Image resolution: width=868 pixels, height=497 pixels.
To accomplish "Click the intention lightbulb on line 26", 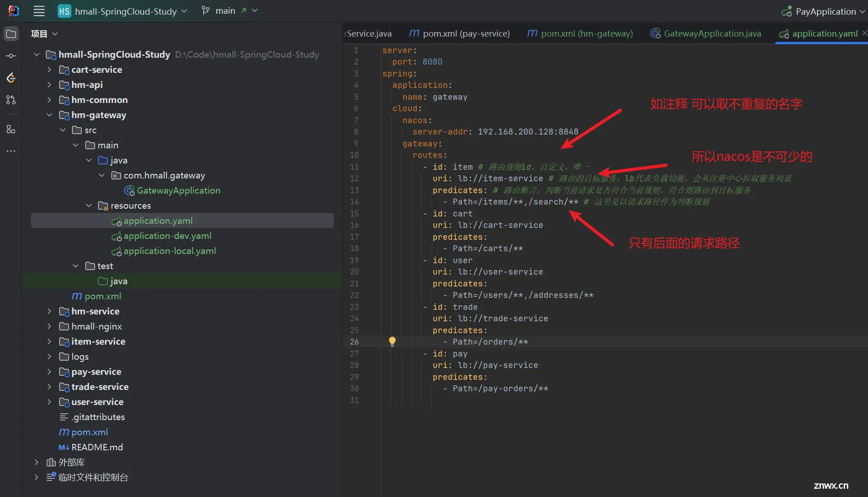I will (x=392, y=341).
